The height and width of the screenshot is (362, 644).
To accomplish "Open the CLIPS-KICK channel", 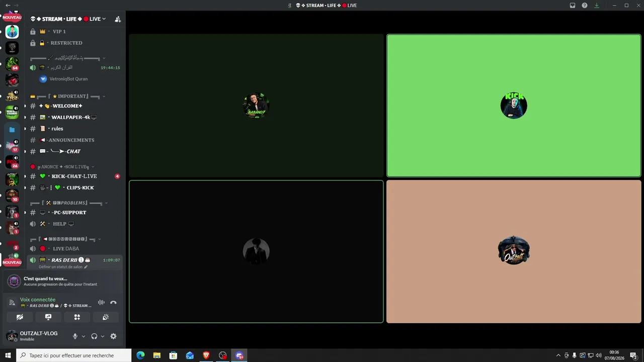I will [74, 188].
